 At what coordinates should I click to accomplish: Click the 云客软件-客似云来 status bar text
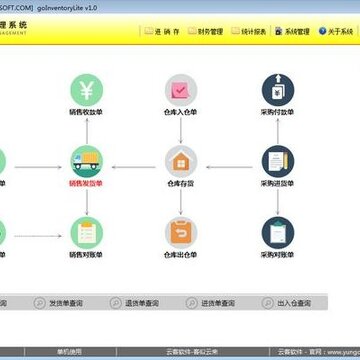[x=192, y=351]
